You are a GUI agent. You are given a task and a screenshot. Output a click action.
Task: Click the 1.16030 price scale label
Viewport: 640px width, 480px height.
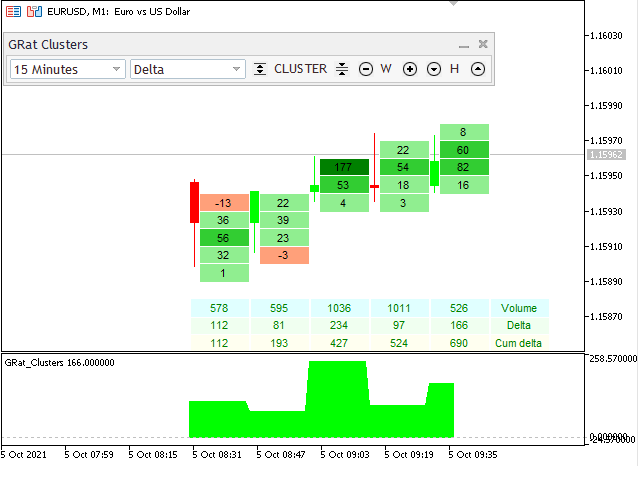tap(606, 36)
